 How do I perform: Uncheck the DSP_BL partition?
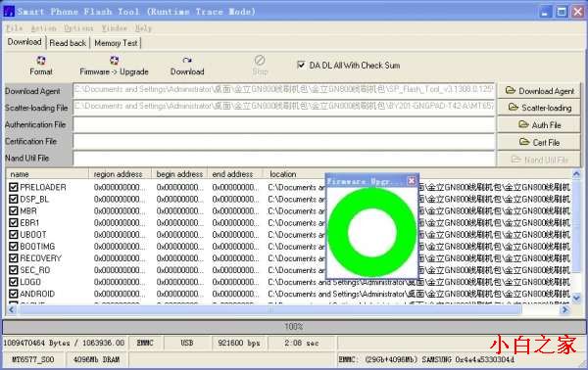[x=14, y=199]
